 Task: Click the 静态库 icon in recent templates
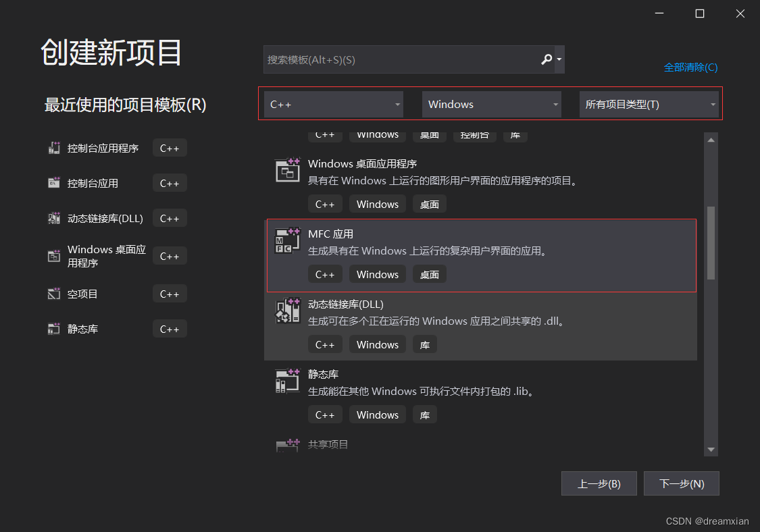coord(54,329)
